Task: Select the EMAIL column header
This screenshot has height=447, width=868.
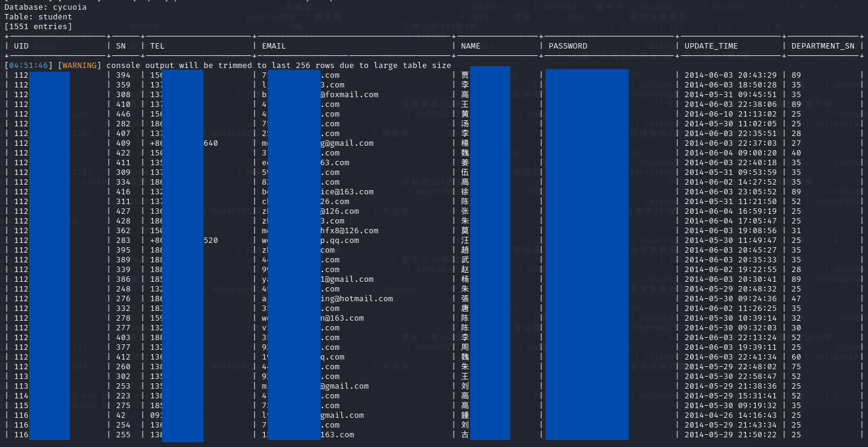Action: 274,46
